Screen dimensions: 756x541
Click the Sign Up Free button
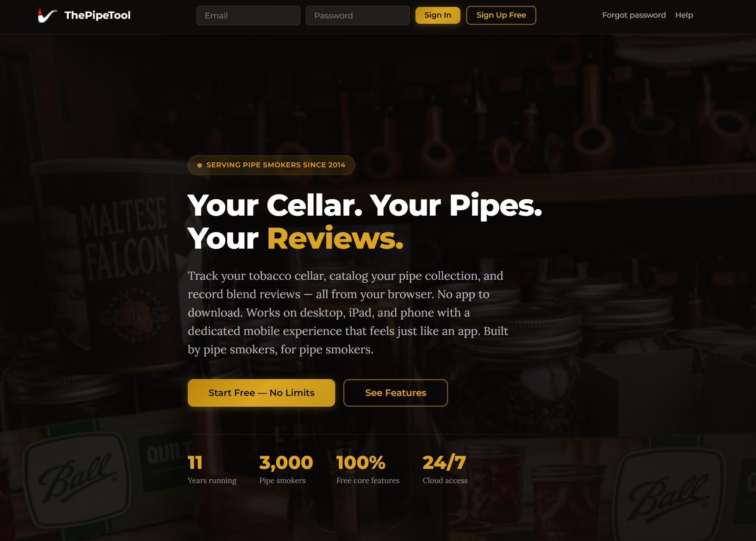tap(501, 15)
